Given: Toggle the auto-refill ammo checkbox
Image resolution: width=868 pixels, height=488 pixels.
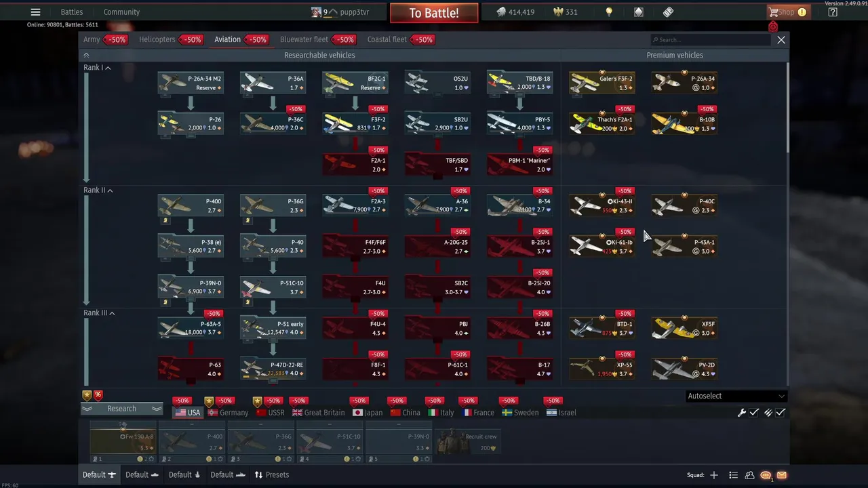Looking at the screenshot, I should click(x=781, y=412).
